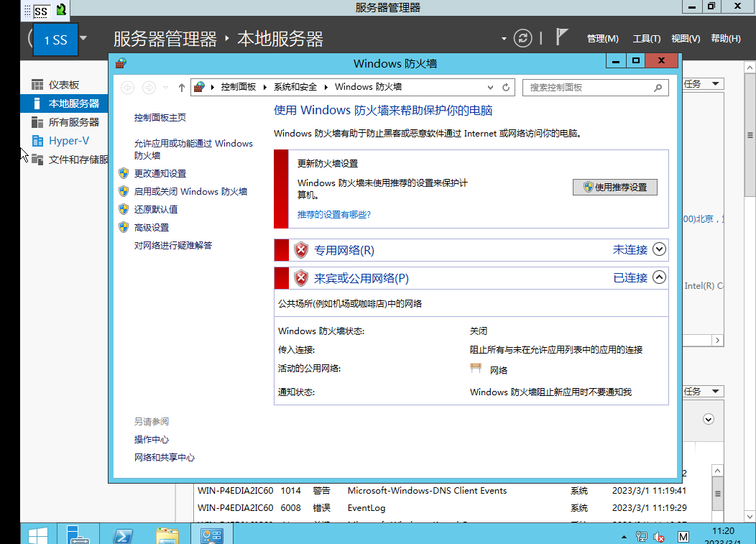This screenshot has height=544, width=756.
Task: Expand 专用网络(R) section chevron
Action: click(659, 249)
